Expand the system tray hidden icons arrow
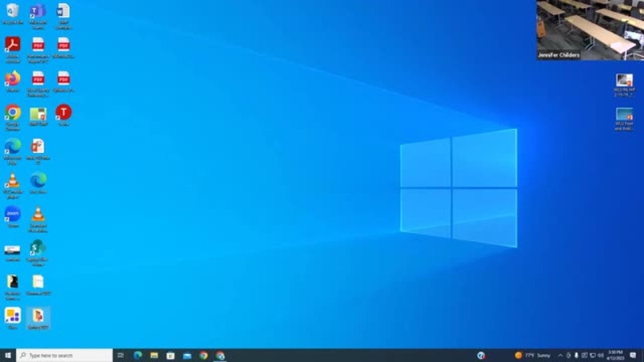 click(x=560, y=355)
